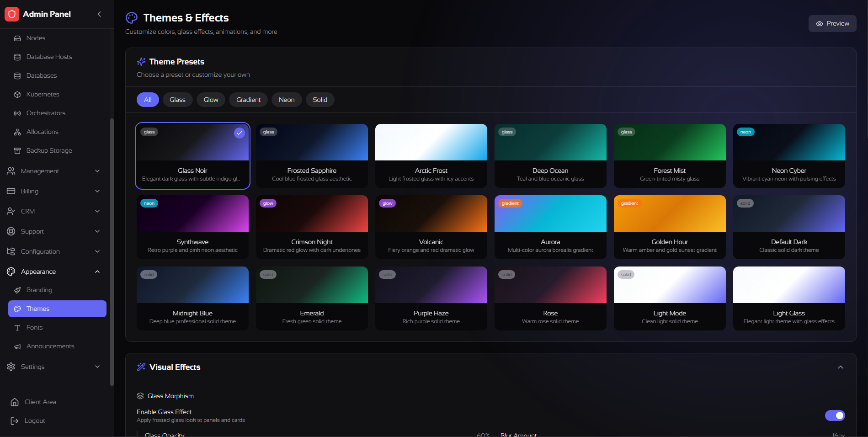The width and height of the screenshot is (868, 437).
Task: Open the Announcements sidebar link
Action: tap(57, 346)
